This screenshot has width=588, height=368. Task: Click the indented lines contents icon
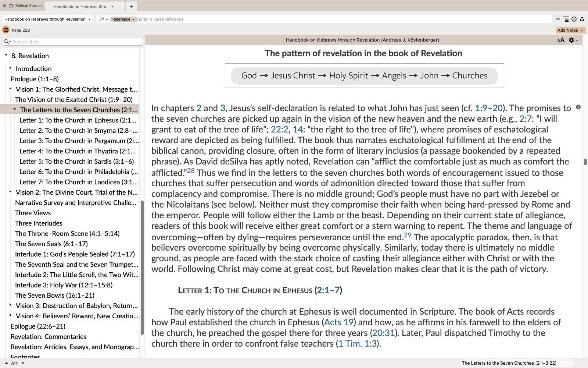click(566, 19)
